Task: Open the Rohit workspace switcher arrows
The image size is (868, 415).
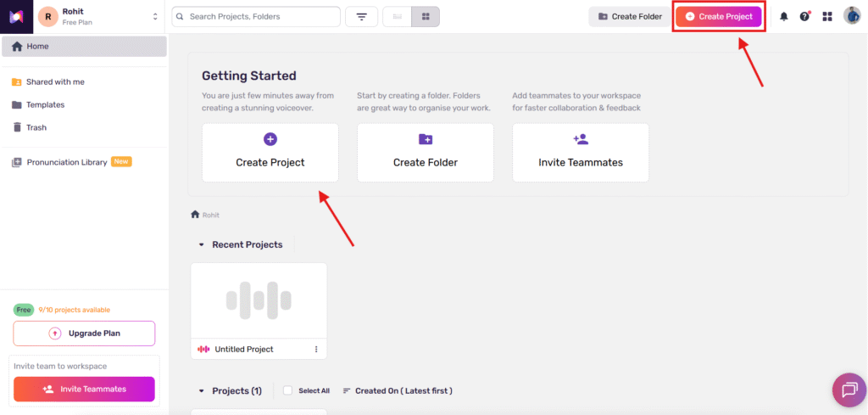Action: click(x=155, y=17)
